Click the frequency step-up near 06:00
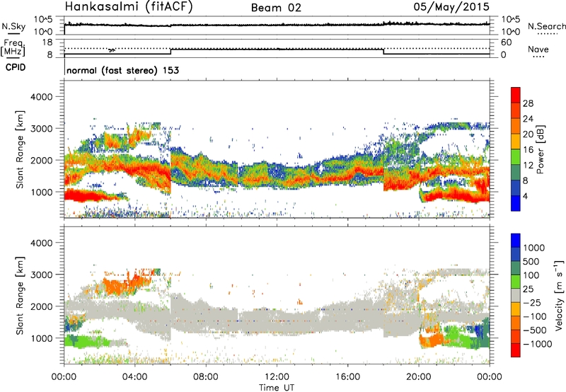This screenshot has width=566, height=392. tap(171, 51)
